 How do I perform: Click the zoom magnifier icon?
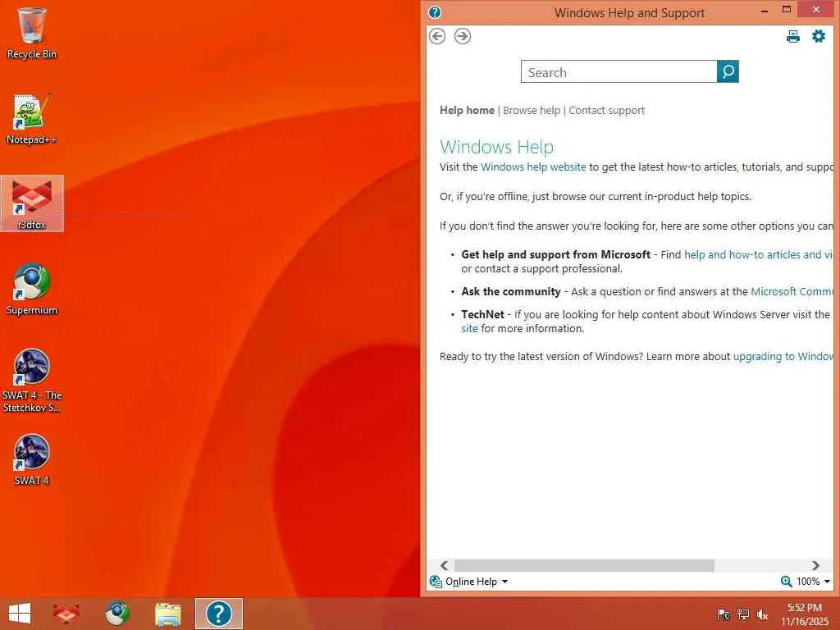[x=786, y=582]
